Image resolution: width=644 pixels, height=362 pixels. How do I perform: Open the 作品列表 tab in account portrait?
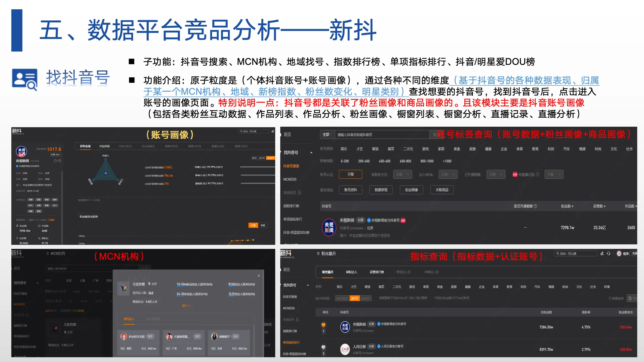(104, 146)
